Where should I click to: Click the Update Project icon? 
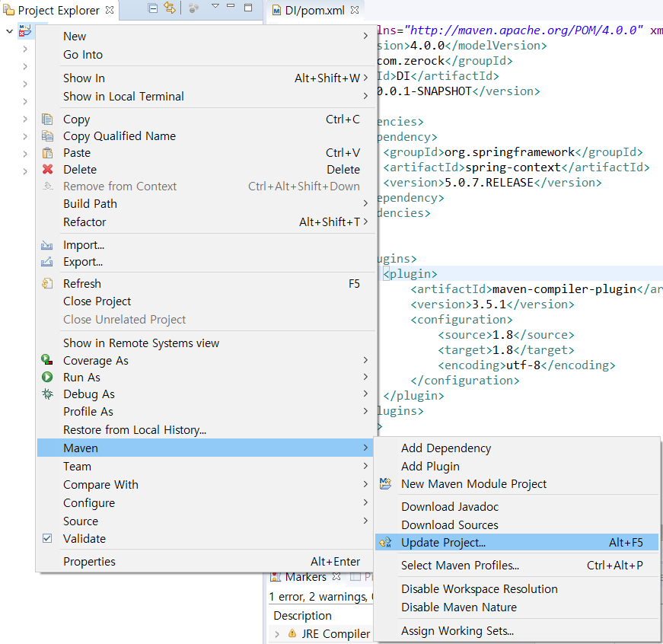point(386,543)
